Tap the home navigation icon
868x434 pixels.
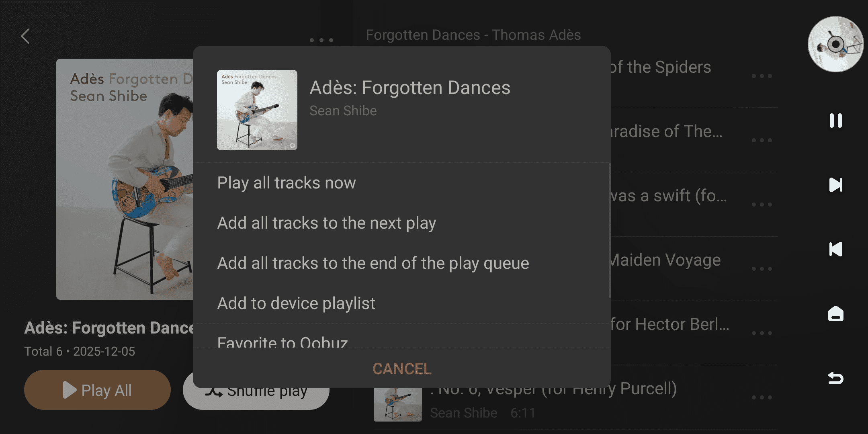pyautogui.click(x=835, y=313)
